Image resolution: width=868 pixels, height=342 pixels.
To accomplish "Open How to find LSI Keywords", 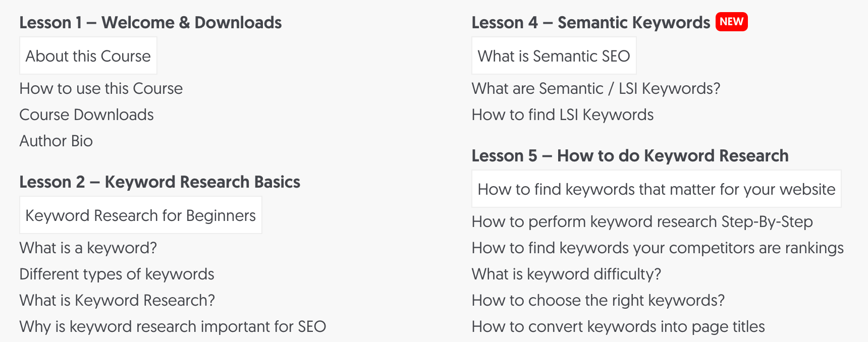I will click(x=562, y=115).
